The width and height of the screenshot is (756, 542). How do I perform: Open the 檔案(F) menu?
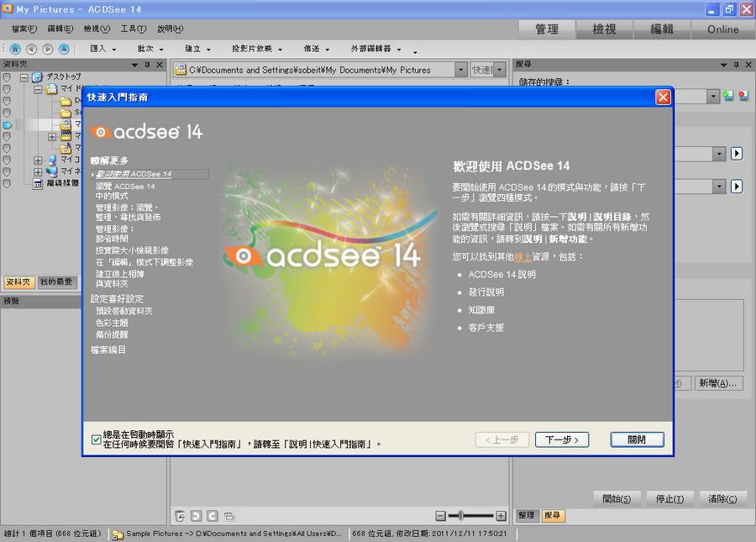[24, 29]
